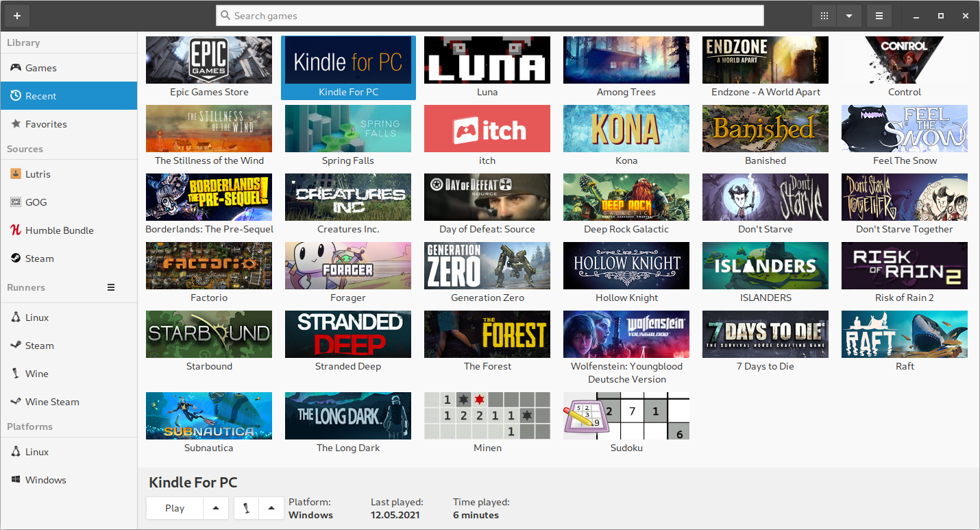Select the Forager game cover
This screenshot has height=530, width=980.
(x=348, y=265)
